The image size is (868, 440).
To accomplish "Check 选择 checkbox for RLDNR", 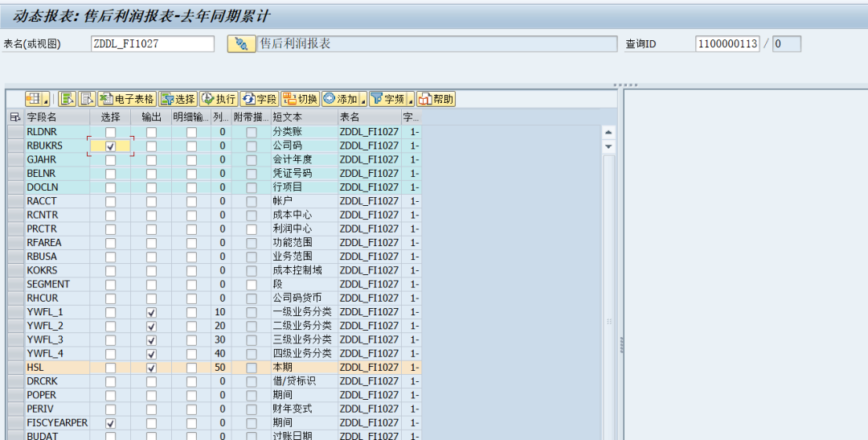I will [111, 133].
